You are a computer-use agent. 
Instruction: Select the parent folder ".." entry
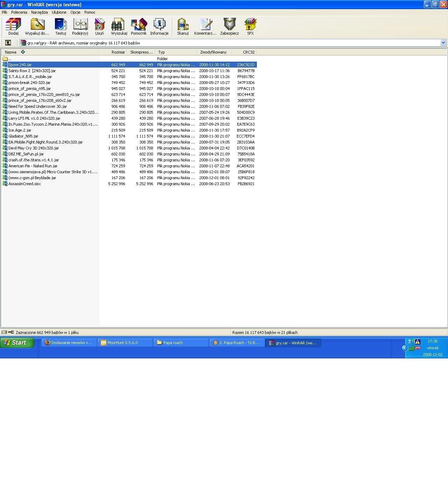[x=10, y=59]
